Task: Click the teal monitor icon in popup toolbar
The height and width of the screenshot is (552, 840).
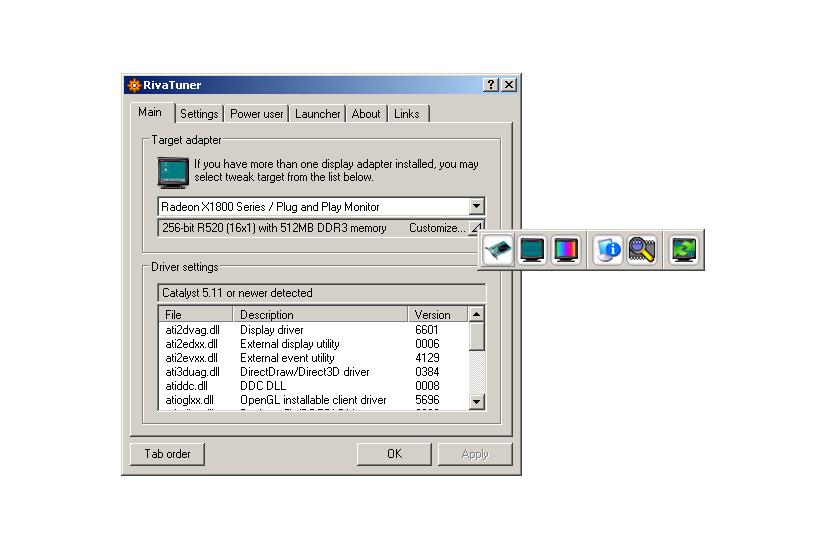Action: pyautogui.click(x=532, y=250)
